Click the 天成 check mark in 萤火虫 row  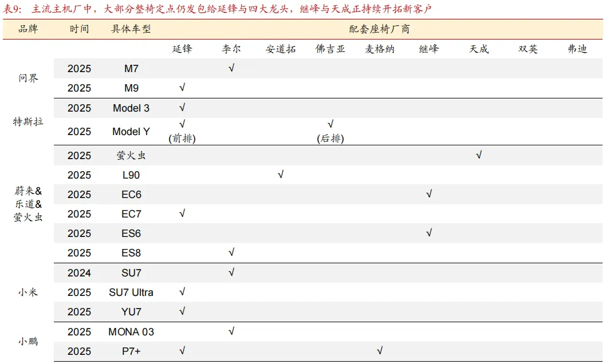pyautogui.click(x=478, y=155)
